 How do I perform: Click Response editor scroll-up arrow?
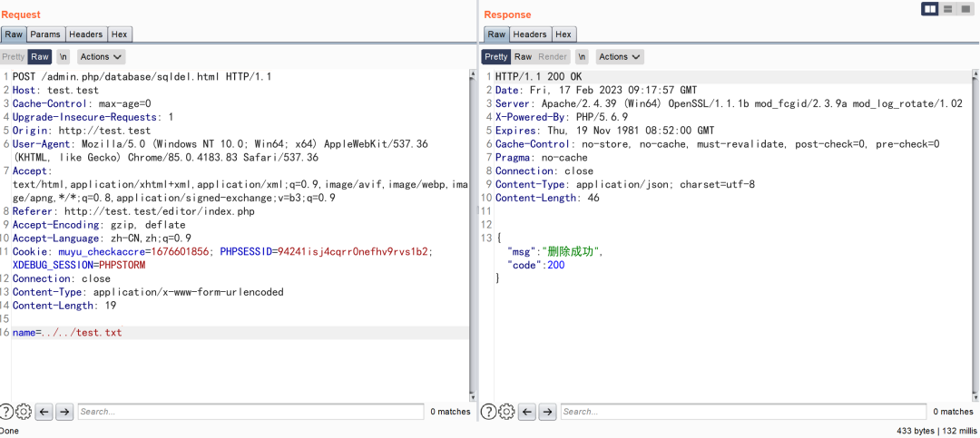975,75
